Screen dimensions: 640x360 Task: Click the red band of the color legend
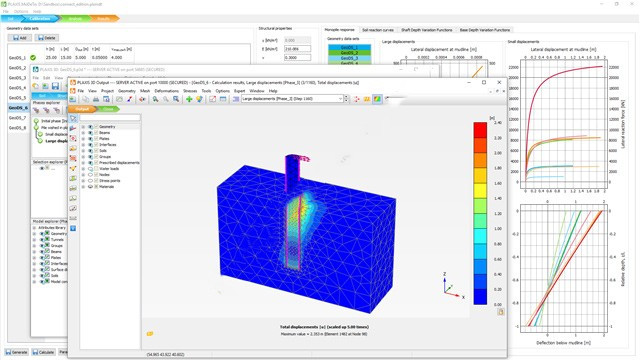point(480,130)
